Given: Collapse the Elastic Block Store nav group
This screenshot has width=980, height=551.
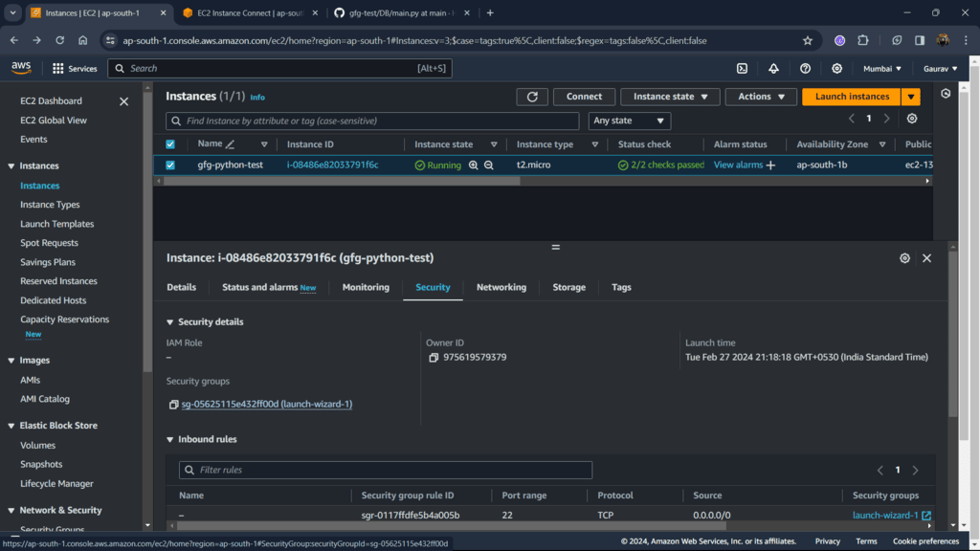Looking at the screenshot, I should click(11, 426).
